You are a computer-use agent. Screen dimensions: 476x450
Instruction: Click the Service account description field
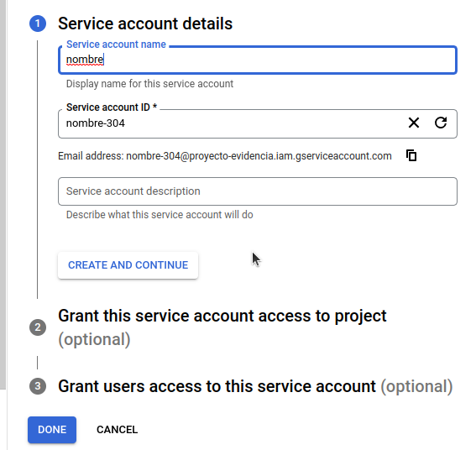pyautogui.click(x=258, y=191)
